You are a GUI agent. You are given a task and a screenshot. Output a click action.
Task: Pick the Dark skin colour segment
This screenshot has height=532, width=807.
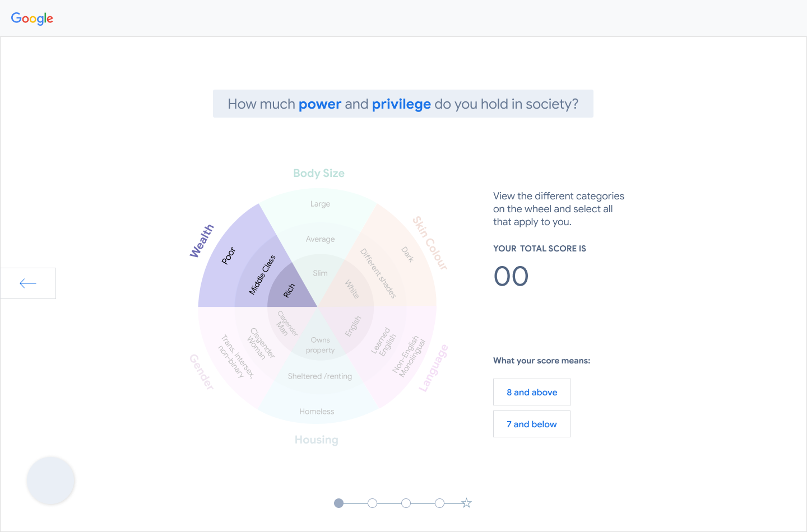click(407, 254)
